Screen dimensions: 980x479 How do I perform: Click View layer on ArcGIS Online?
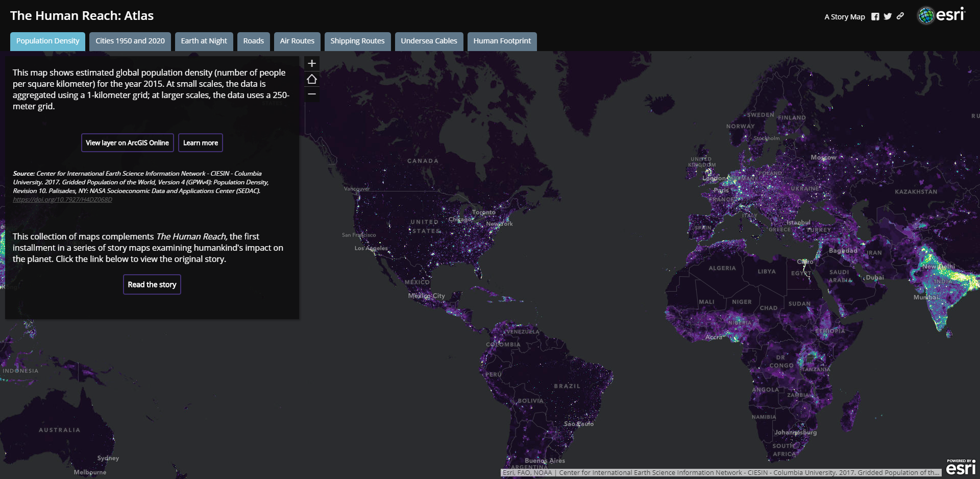pos(127,143)
